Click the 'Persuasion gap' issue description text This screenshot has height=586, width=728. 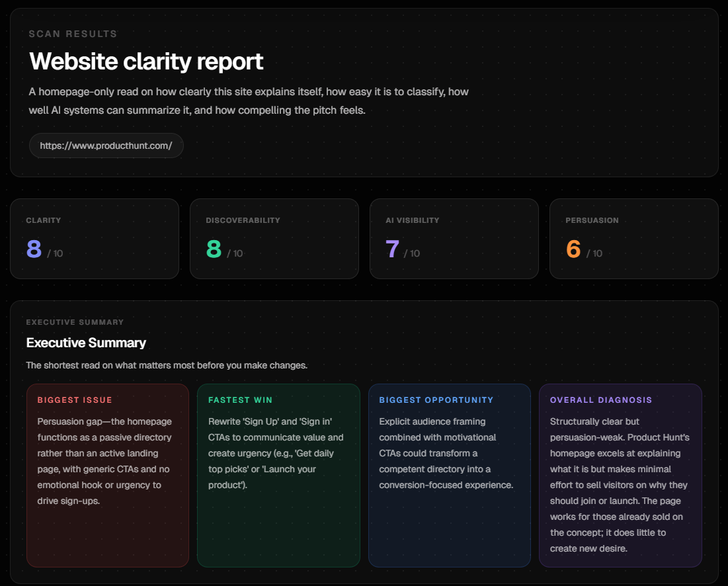coord(104,461)
